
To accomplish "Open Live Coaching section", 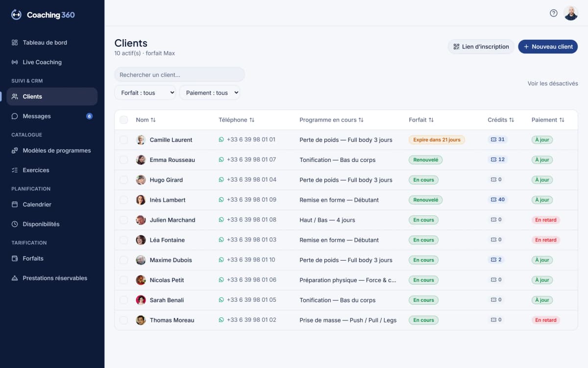I will [x=52, y=62].
